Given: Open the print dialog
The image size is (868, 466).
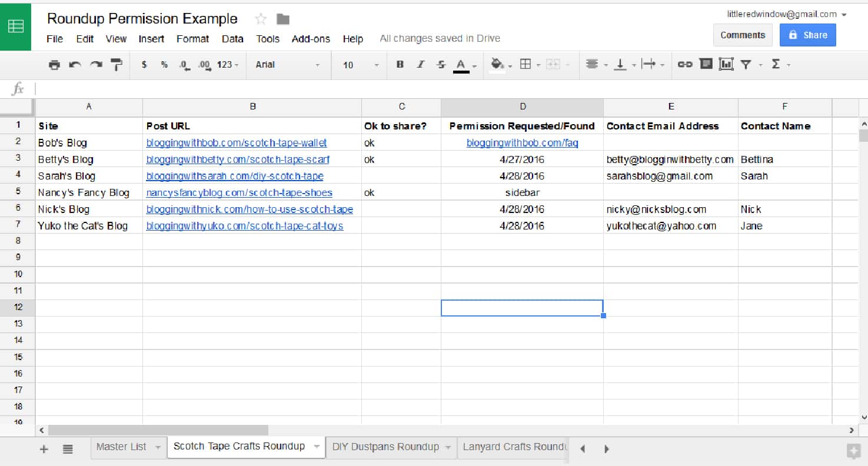Looking at the screenshot, I should click(x=54, y=65).
